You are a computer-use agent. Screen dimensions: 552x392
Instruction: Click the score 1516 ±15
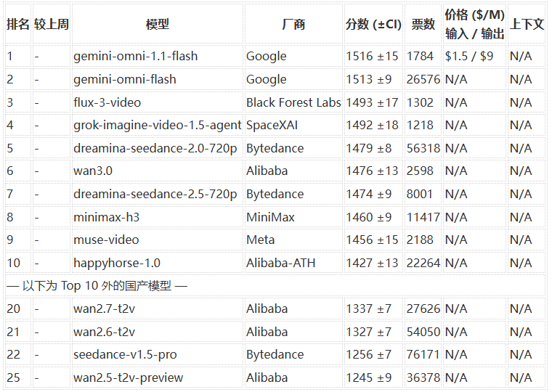[372, 57]
